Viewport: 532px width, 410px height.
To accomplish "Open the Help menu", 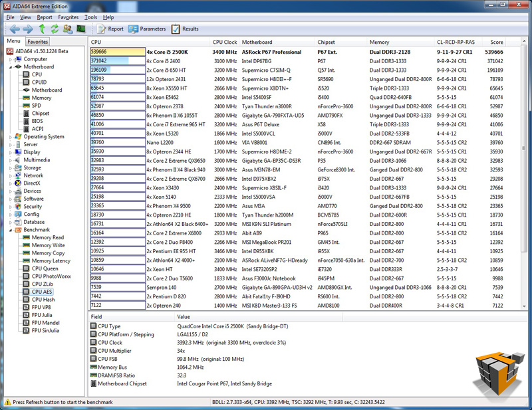I will click(x=108, y=17).
